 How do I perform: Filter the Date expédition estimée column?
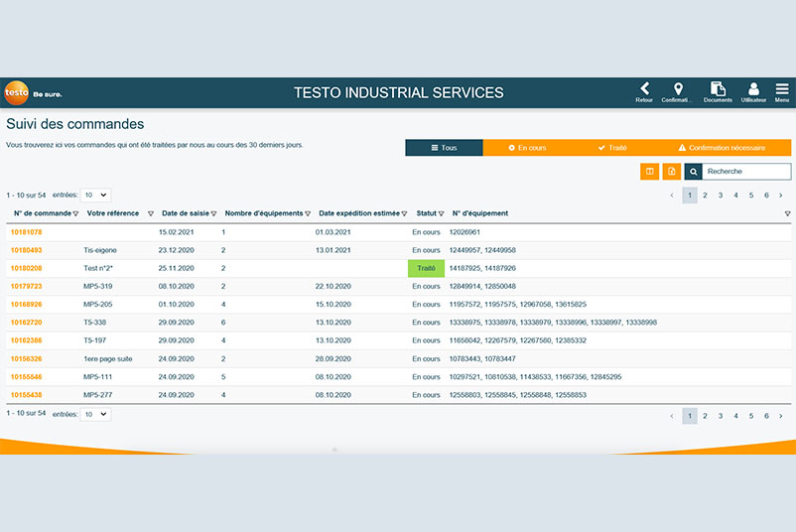pos(404,213)
